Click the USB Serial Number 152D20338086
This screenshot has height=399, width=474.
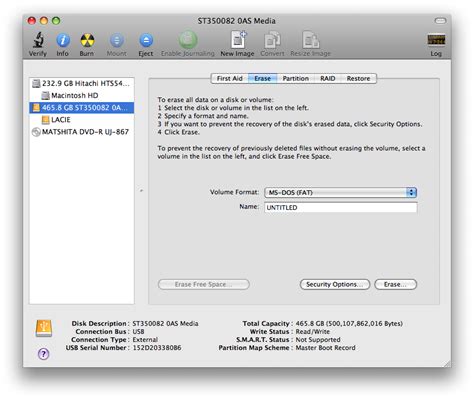157,348
